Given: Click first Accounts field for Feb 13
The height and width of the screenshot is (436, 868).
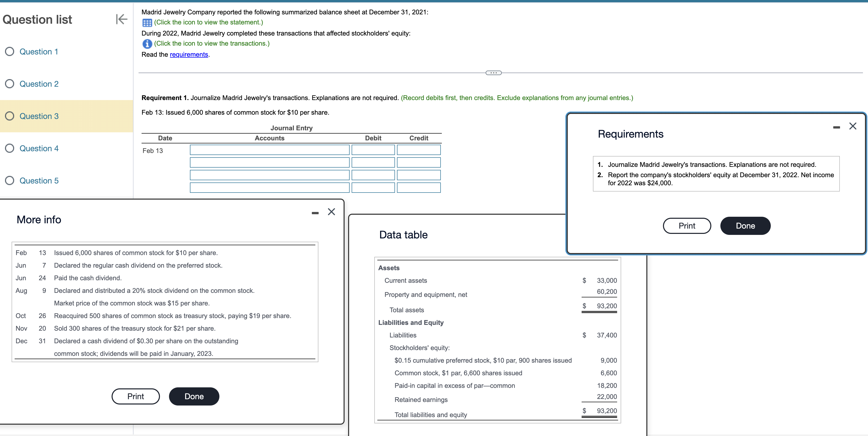Looking at the screenshot, I should click(269, 150).
